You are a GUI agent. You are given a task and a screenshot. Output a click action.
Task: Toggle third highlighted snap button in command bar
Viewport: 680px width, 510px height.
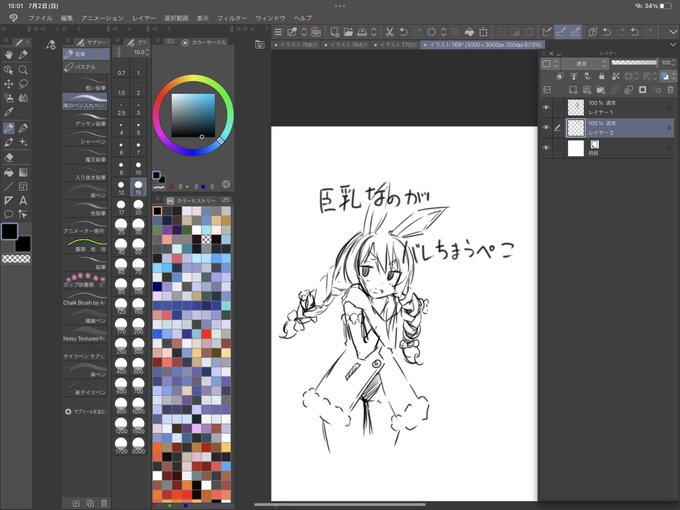point(575,32)
